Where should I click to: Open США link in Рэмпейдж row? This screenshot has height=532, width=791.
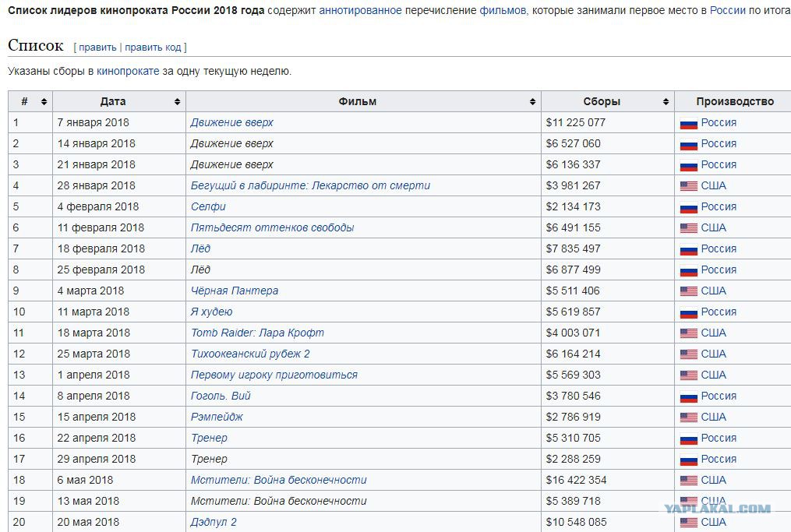pyautogui.click(x=713, y=417)
